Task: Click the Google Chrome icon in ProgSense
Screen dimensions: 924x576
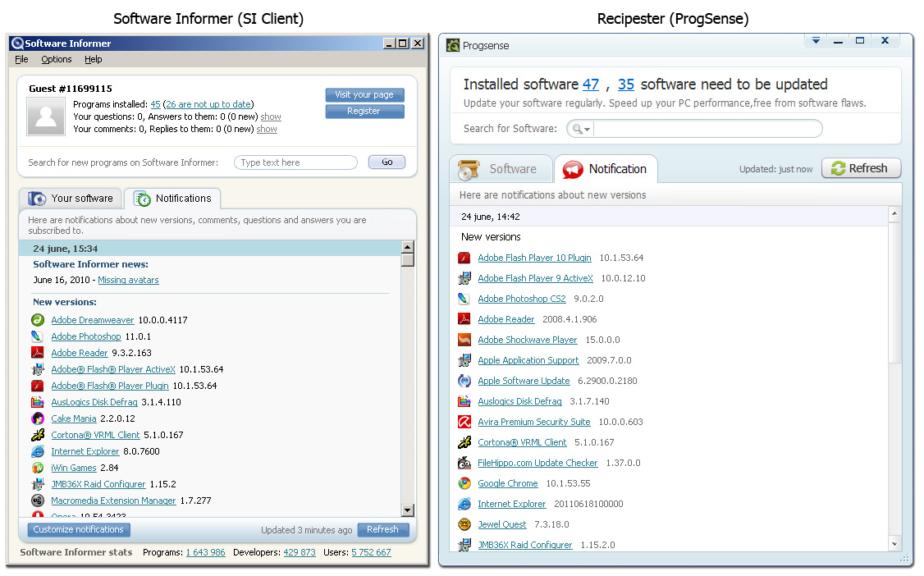Action: point(464,483)
